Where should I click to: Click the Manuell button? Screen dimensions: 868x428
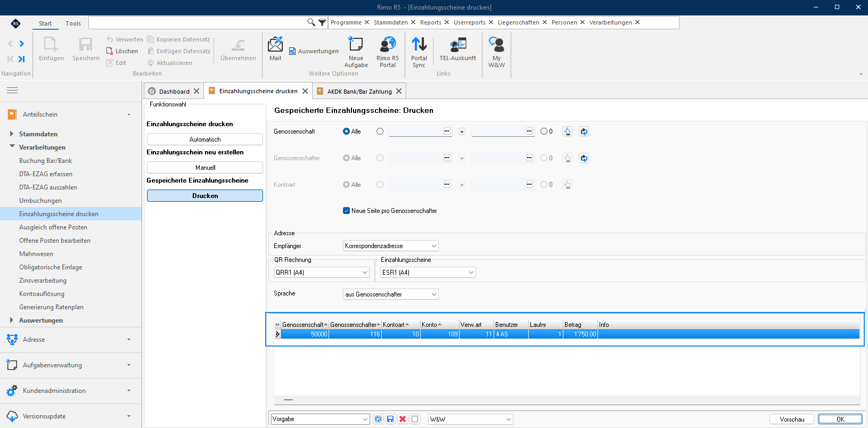coord(205,168)
